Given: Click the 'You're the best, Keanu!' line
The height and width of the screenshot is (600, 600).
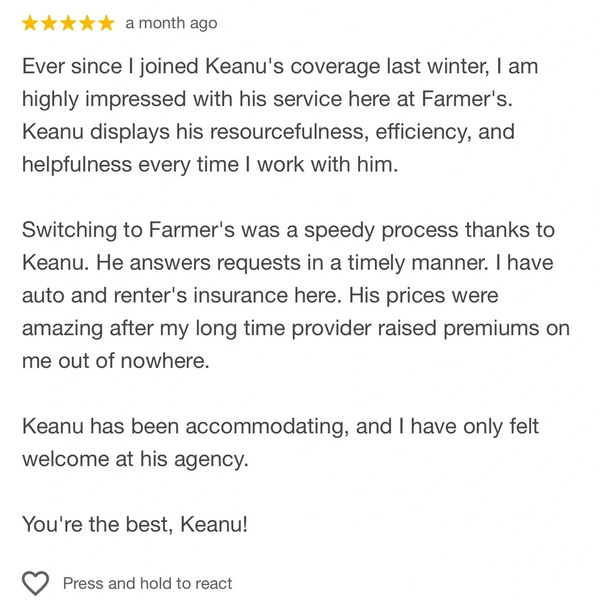Looking at the screenshot, I should click(x=134, y=523).
